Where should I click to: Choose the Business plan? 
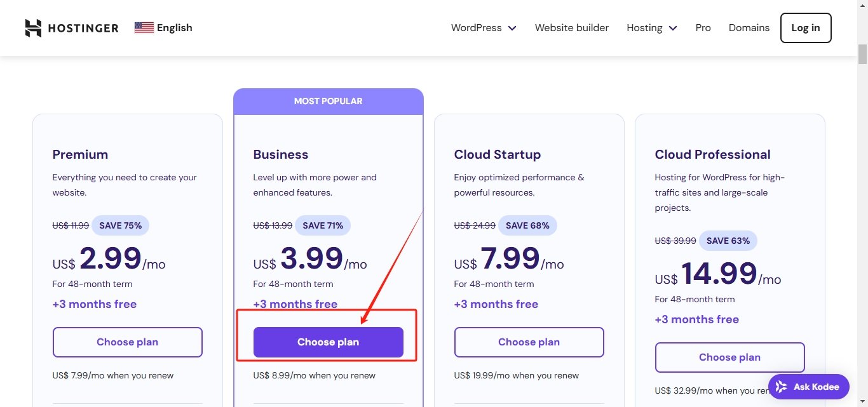328,342
